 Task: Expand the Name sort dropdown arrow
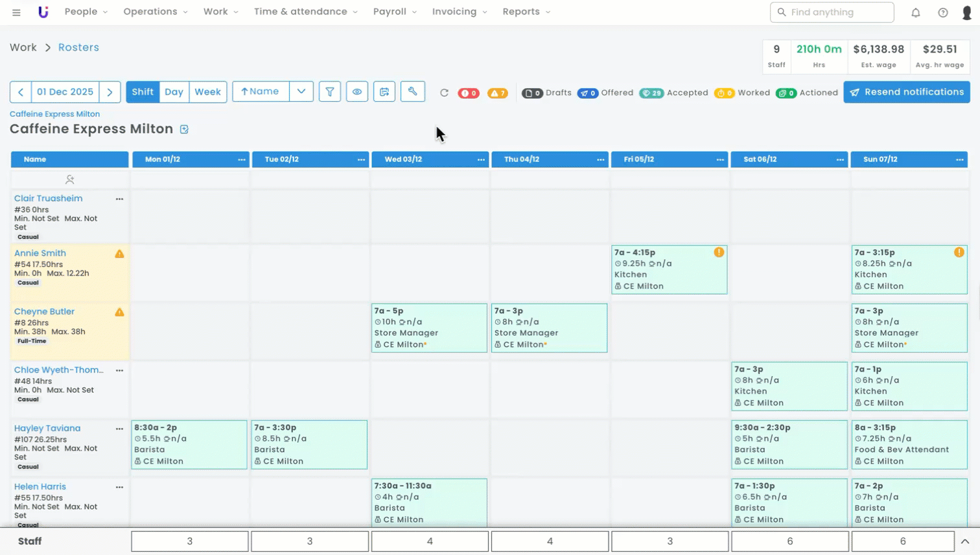pyautogui.click(x=301, y=92)
